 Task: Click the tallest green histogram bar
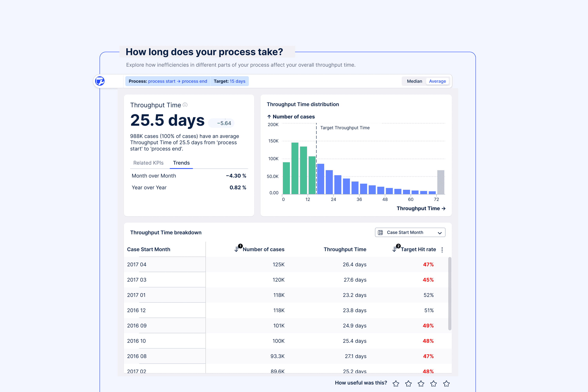[295, 168]
